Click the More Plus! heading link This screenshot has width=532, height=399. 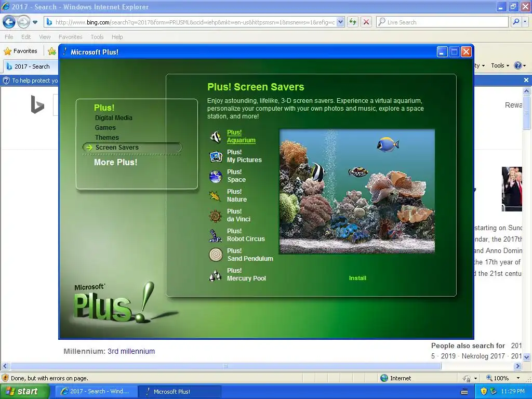[116, 162]
